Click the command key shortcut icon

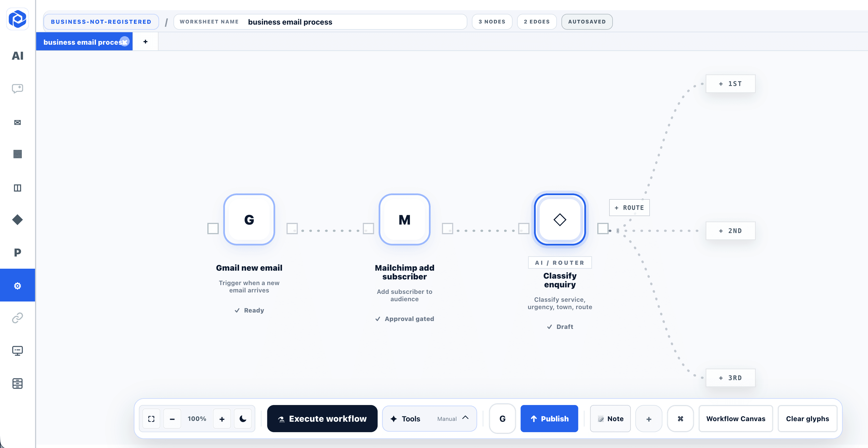(680, 419)
